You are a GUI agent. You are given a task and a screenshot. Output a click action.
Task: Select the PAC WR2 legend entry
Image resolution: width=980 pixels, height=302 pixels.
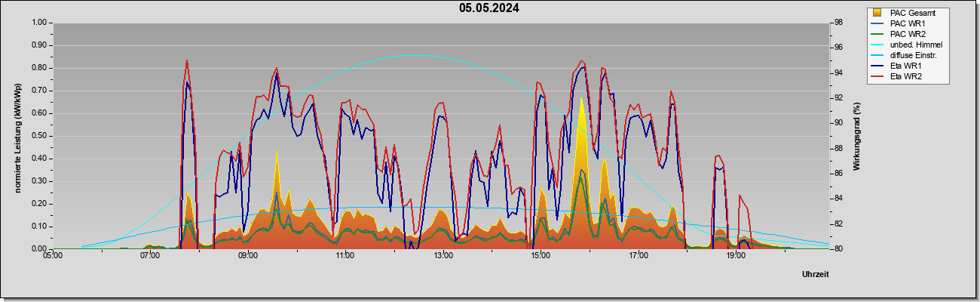coord(907,34)
